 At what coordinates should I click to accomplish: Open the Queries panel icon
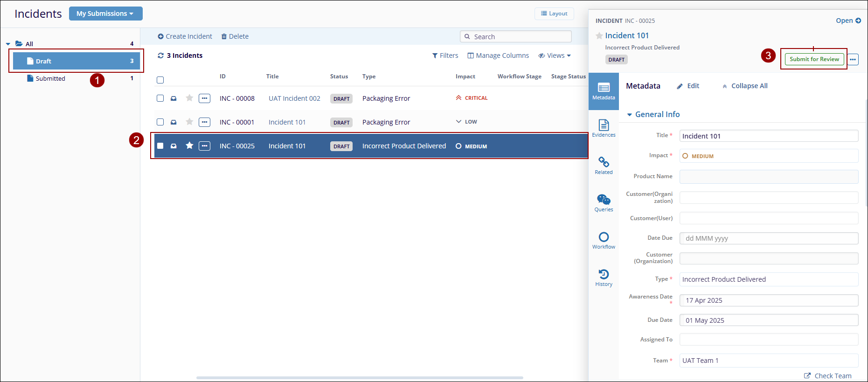point(604,202)
